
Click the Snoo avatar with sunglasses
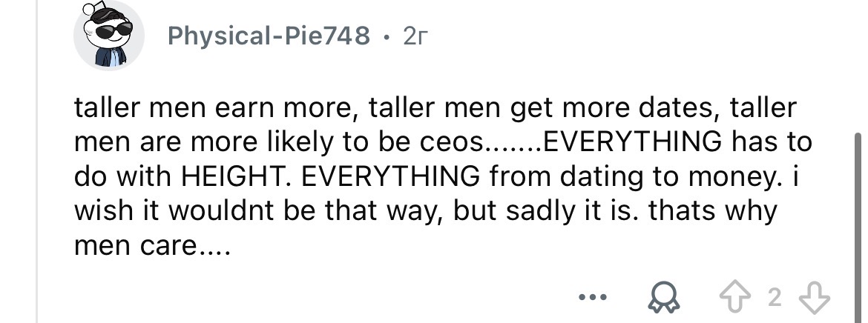(108, 36)
